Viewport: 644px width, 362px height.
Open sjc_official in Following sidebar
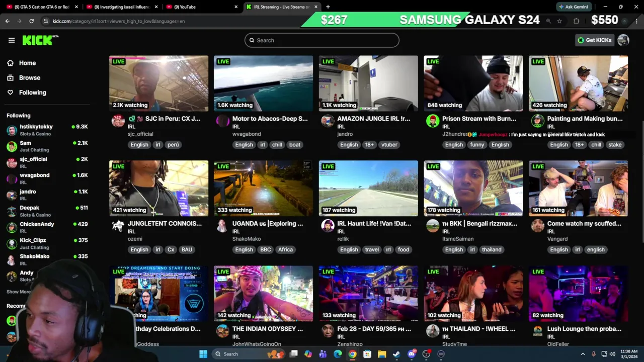47,162
